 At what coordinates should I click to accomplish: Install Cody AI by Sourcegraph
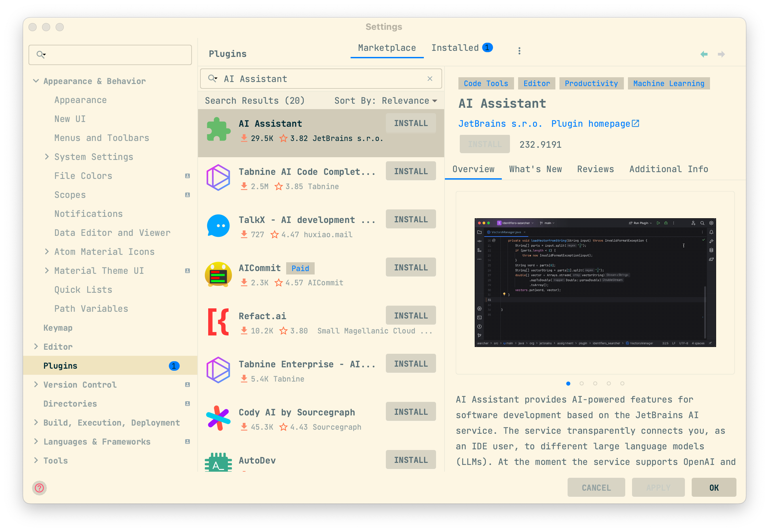[411, 412]
